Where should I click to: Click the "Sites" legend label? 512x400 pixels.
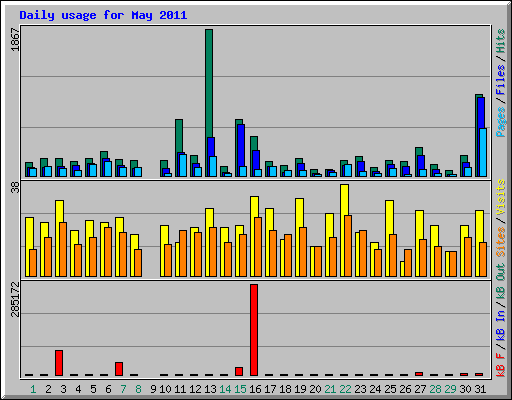coord(500,242)
